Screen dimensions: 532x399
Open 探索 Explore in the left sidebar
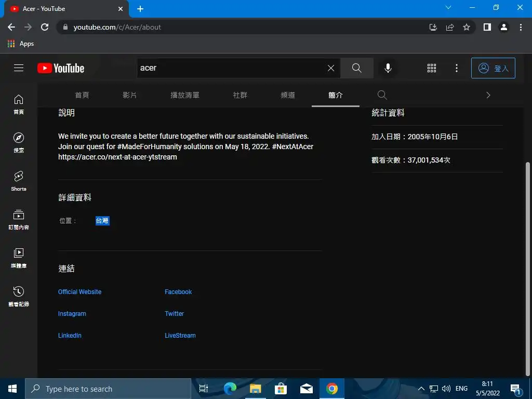tap(19, 142)
